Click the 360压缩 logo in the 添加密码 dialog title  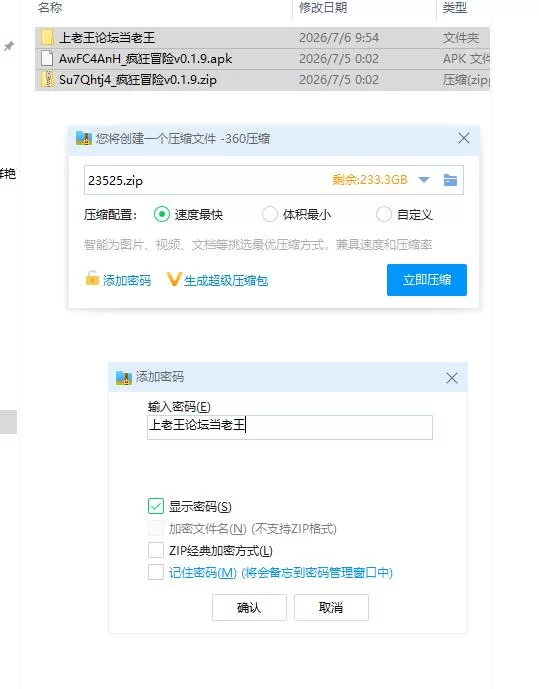[x=123, y=377]
